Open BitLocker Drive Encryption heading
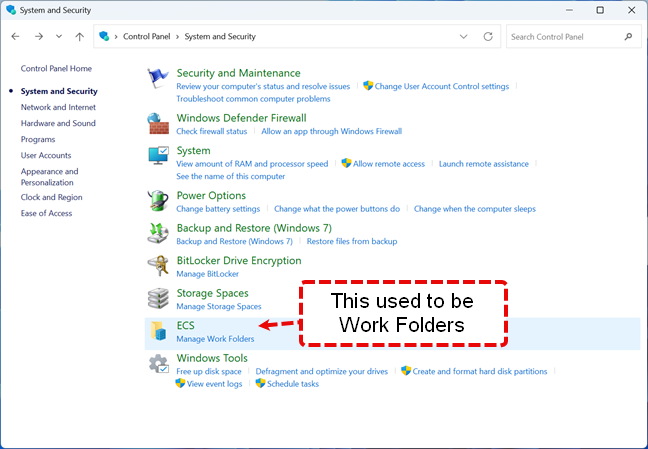 pyautogui.click(x=239, y=260)
